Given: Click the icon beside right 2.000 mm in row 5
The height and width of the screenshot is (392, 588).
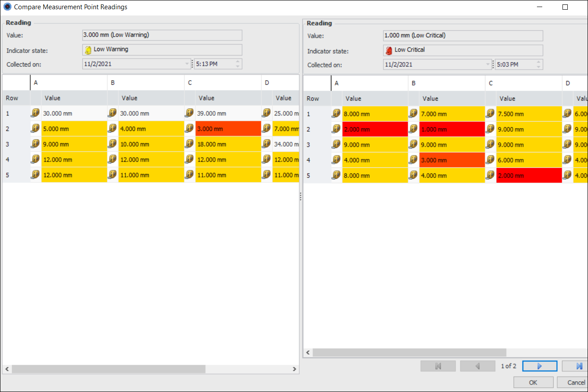Looking at the screenshot, I should coord(490,175).
